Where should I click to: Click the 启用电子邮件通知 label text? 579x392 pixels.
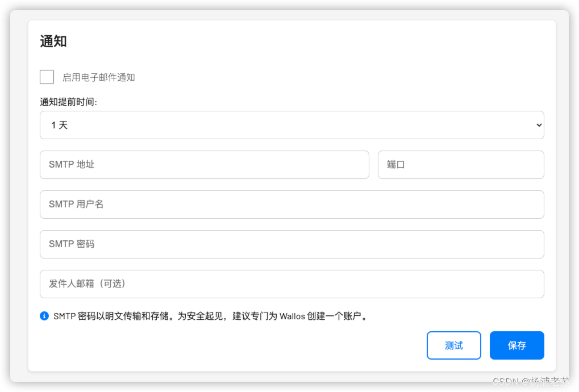pyautogui.click(x=99, y=77)
